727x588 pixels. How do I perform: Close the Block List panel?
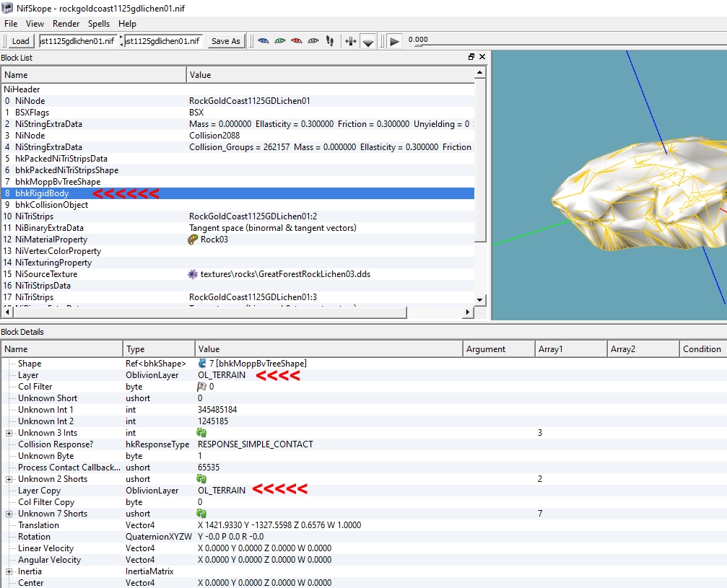point(482,56)
